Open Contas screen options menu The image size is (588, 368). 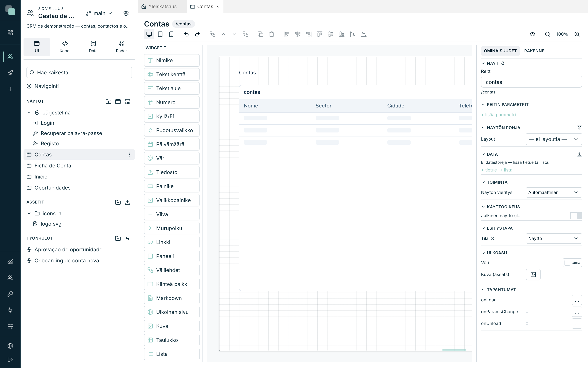129,155
